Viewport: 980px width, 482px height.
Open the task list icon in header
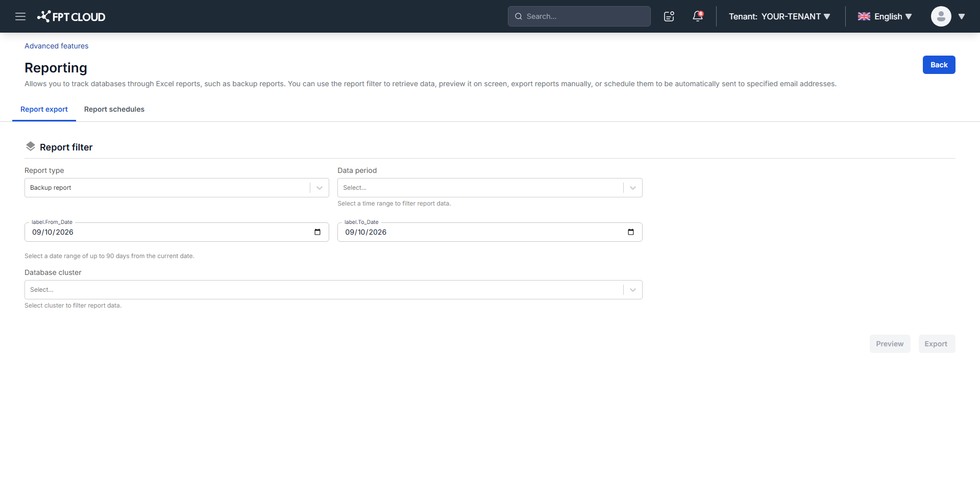(x=669, y=16)
